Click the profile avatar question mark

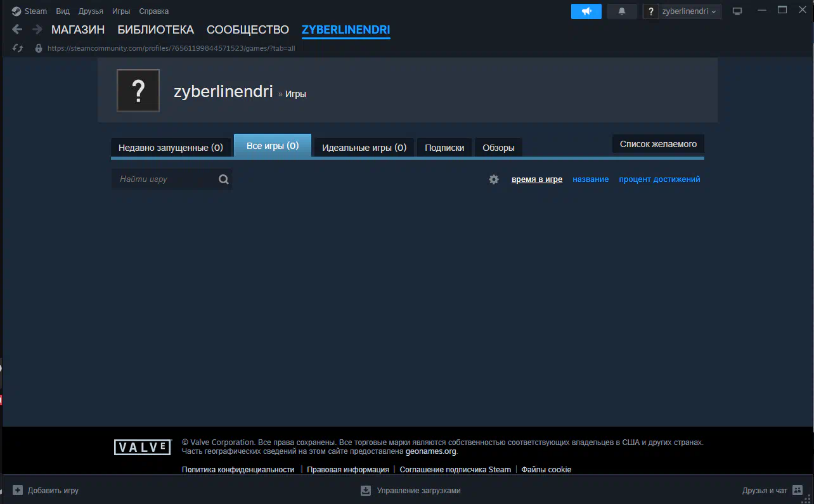click(x=138, y=91)
